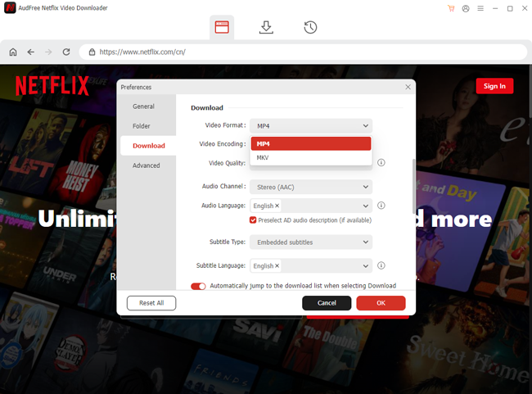Image resolution: width=532 pixels, height=394 pixels.
Task: Remove English tag from Subtitle Language
Action: tap(277, 265)
